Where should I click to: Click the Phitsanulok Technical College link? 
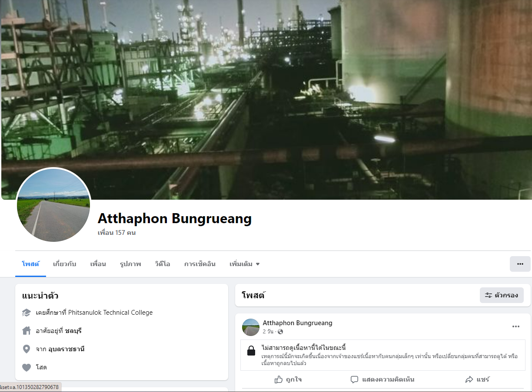pos(110,313)
